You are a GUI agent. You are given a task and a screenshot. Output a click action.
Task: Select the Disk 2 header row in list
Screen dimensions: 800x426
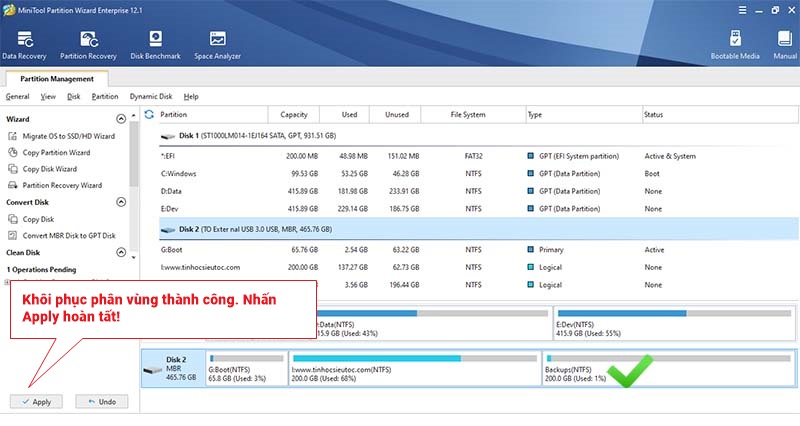pyautogui.click(x=478, y=230)
